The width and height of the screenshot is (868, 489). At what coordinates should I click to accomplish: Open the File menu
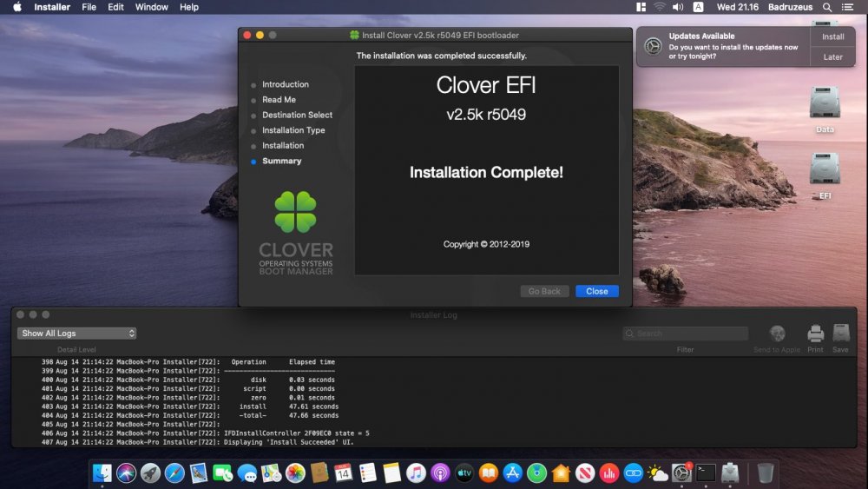(x=89, y=7)
